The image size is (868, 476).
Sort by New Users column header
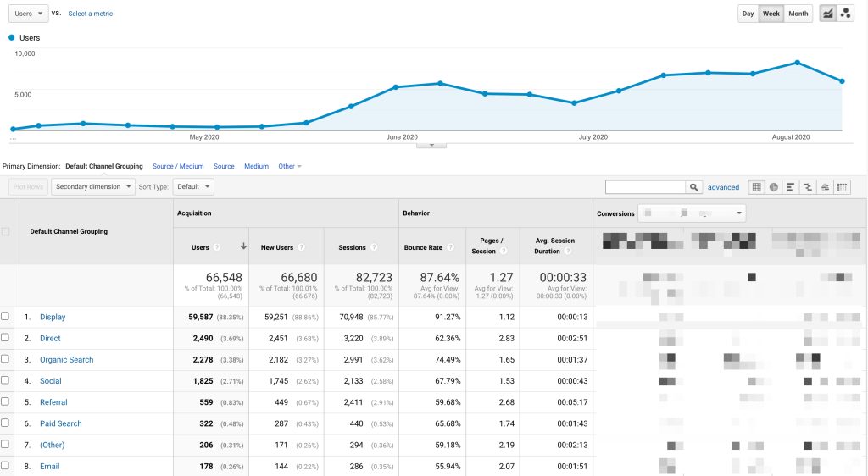click(x=277, y=247)
